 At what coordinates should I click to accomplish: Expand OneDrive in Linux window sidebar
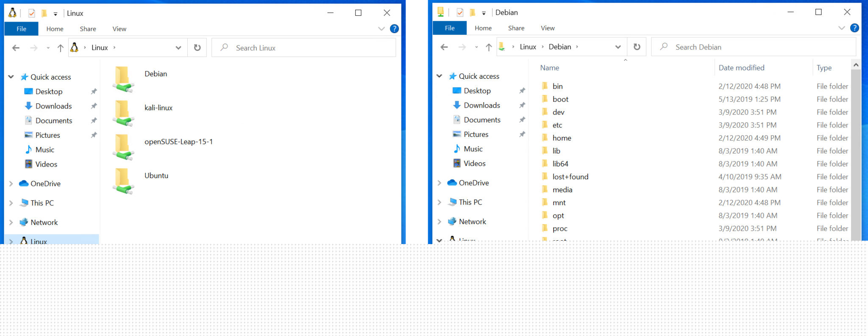[11, 183]
